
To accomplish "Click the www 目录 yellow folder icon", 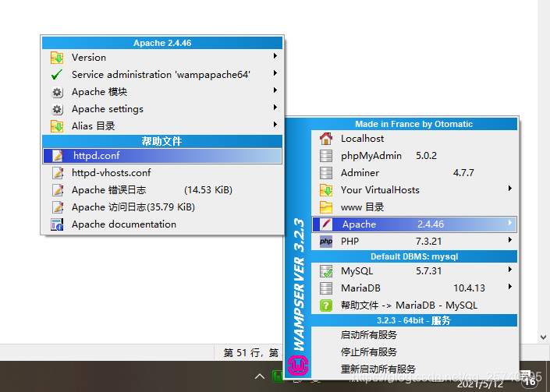I will click(326, 207).
